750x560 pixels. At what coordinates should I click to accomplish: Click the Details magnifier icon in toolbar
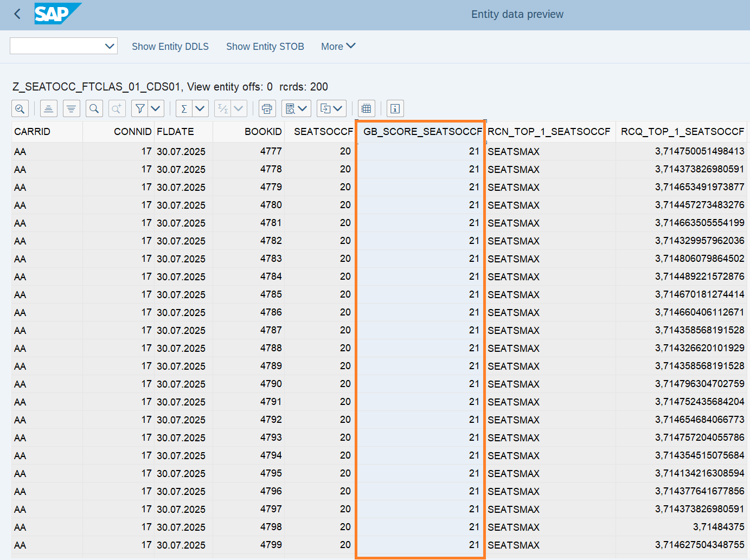pyautogui.click(x=20, y=109)
